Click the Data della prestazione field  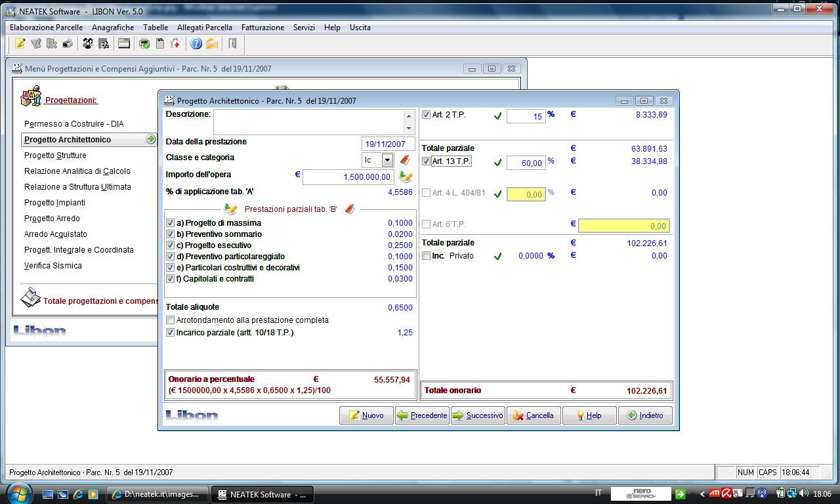tap(388, 144)
